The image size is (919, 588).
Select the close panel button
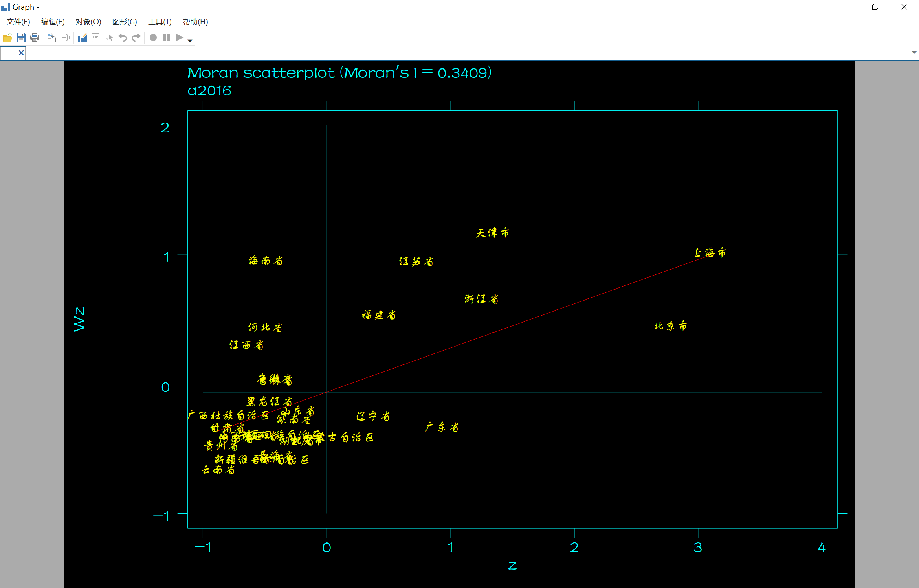tap(18, 52)
